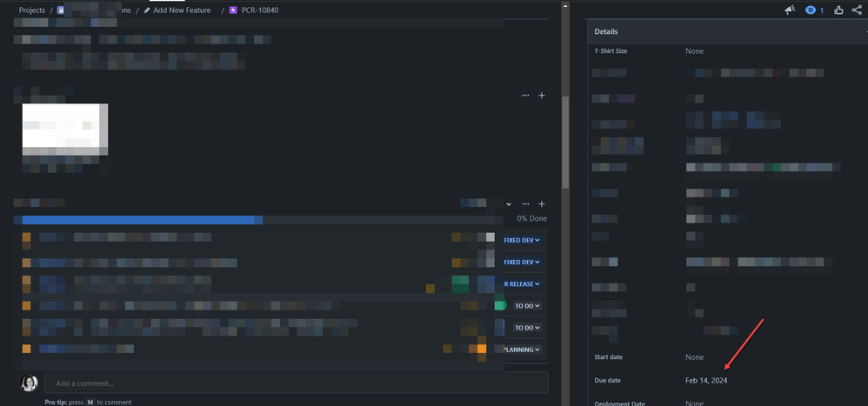Collapse the Details panel header
The image size is (868, 406).
[x=727, y=31]
